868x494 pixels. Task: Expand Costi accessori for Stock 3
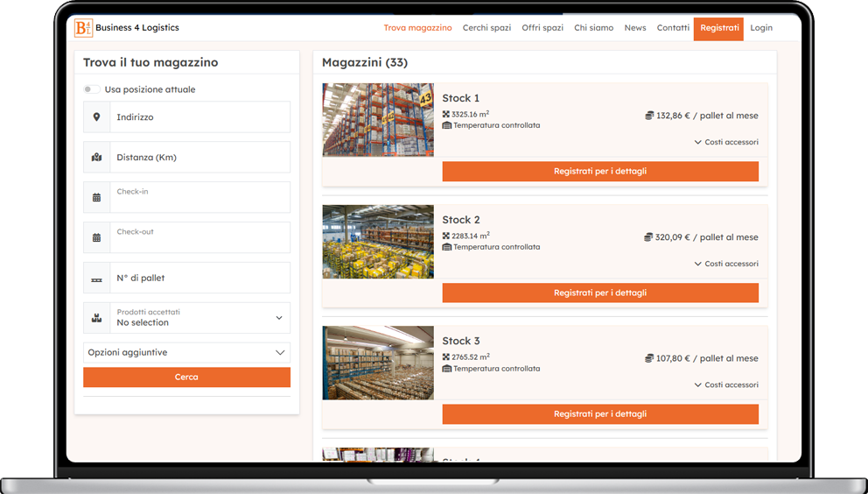[x=726, y=385]
